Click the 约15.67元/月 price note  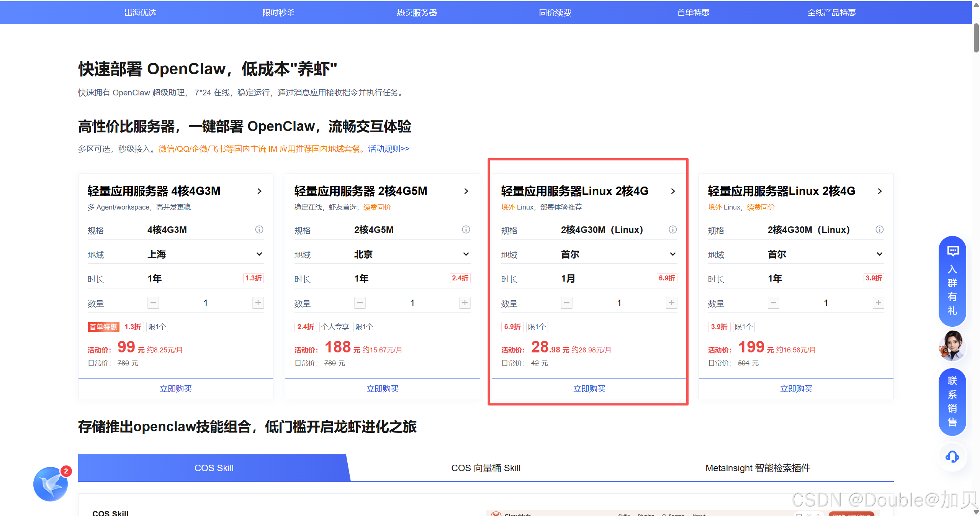pos(382,350)
